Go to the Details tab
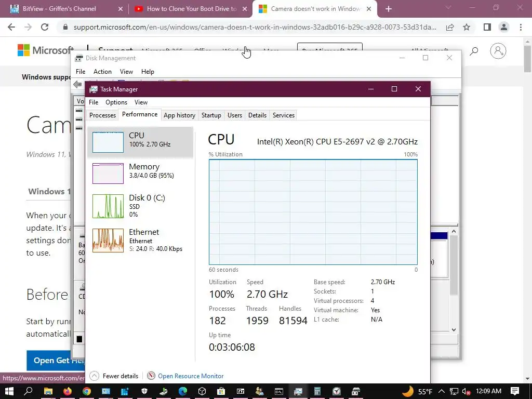 [257, 115]
